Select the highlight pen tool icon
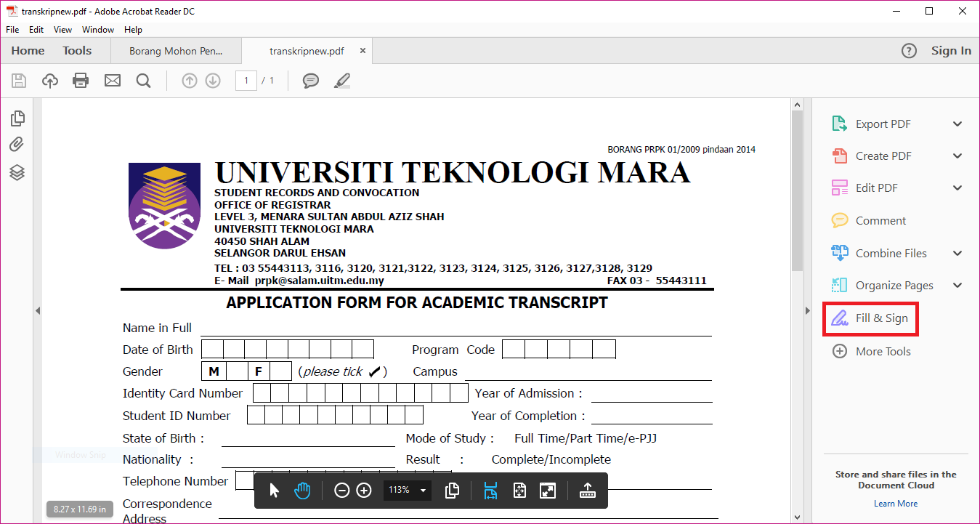 tap(342, 81)
